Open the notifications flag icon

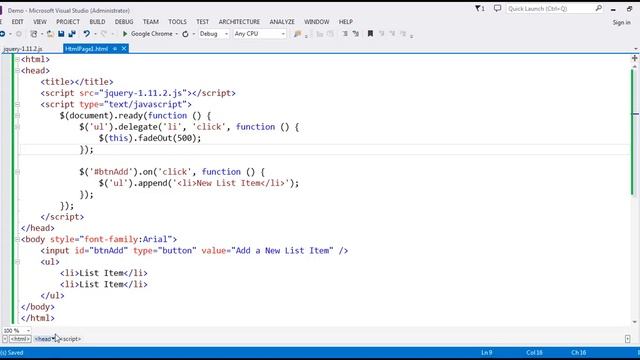coord(479,9)
